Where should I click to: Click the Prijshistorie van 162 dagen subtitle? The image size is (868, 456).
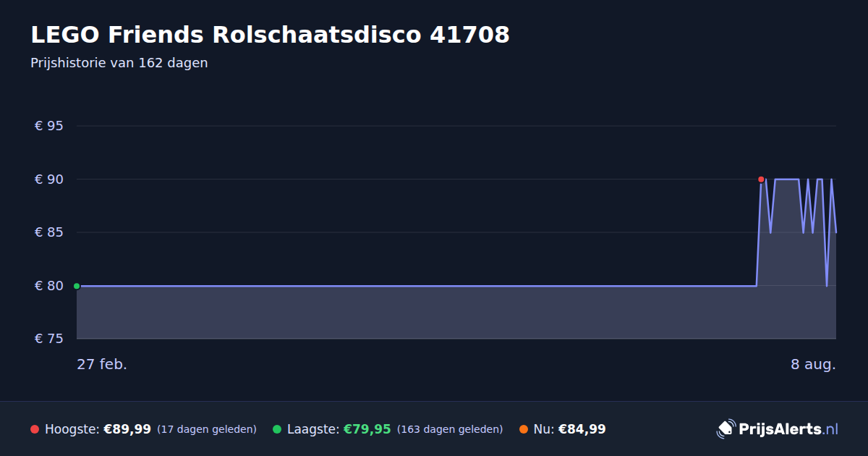click(x=119, y=63)
